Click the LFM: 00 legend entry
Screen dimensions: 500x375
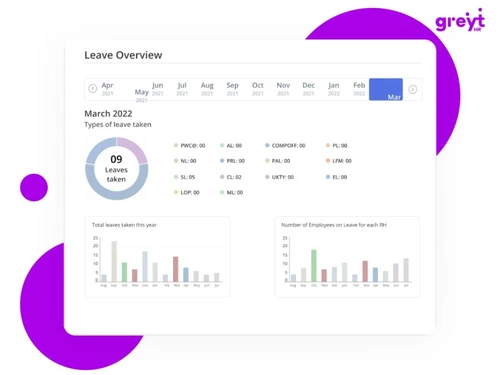click(x=339, y=161)
